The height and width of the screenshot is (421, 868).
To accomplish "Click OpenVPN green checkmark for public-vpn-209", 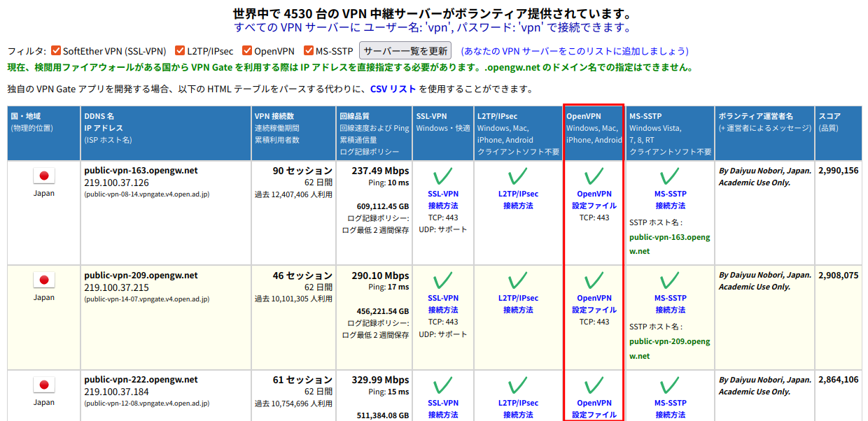I will point(594,281).
